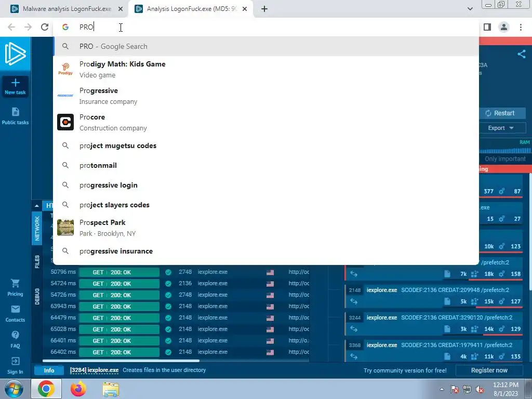Open the tab search dropdown arrow
Screen dimensions: 532x399
(470, 9)
